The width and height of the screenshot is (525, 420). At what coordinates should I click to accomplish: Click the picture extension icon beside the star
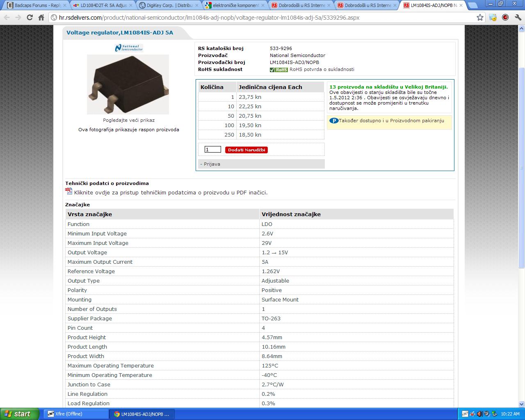493,18
